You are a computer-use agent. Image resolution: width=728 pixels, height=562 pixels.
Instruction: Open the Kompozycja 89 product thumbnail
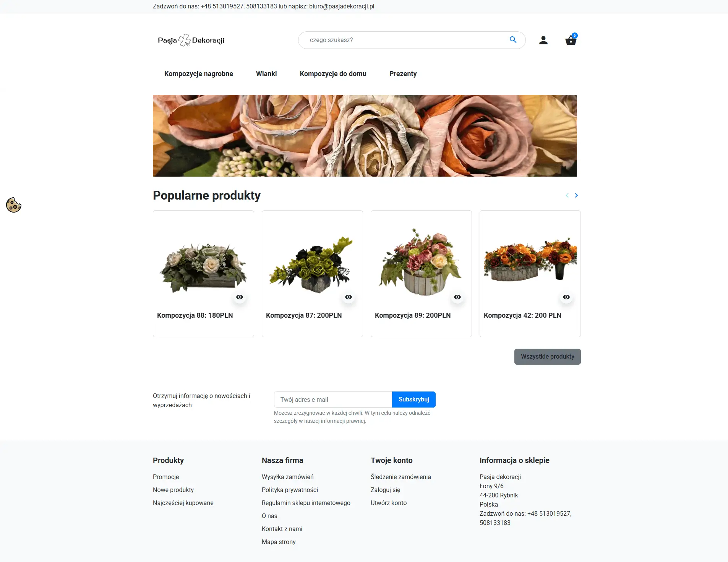click(421, 262)
